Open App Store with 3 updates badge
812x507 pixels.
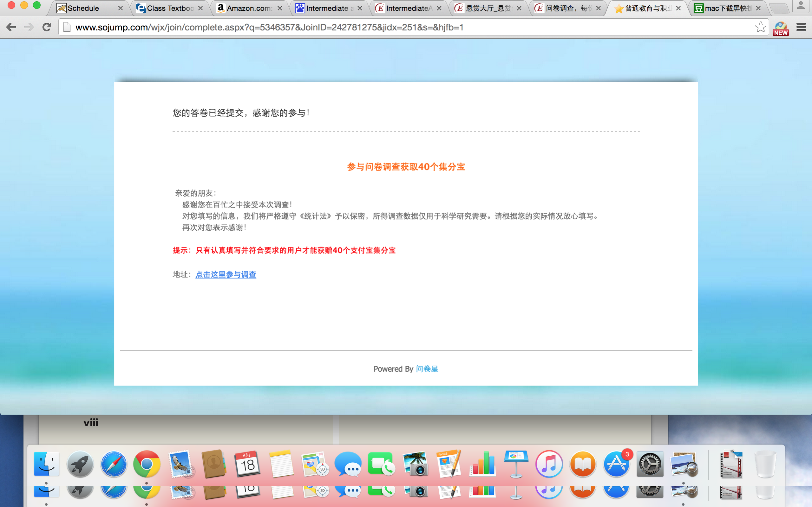[x=616, y=464]
